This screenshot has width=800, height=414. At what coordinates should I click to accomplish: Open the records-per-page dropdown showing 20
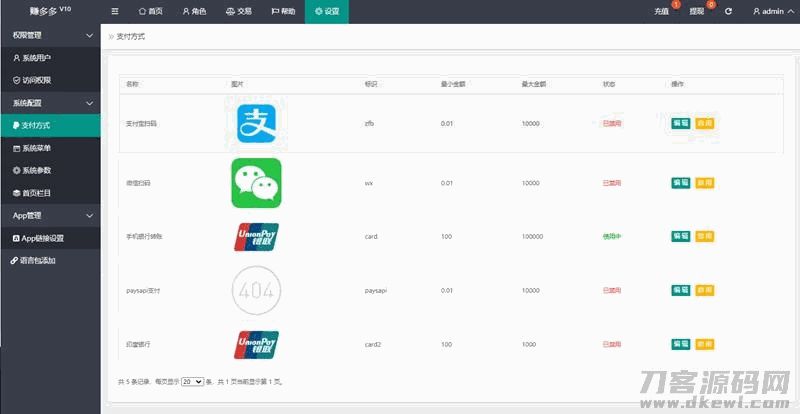click(193, 382)
